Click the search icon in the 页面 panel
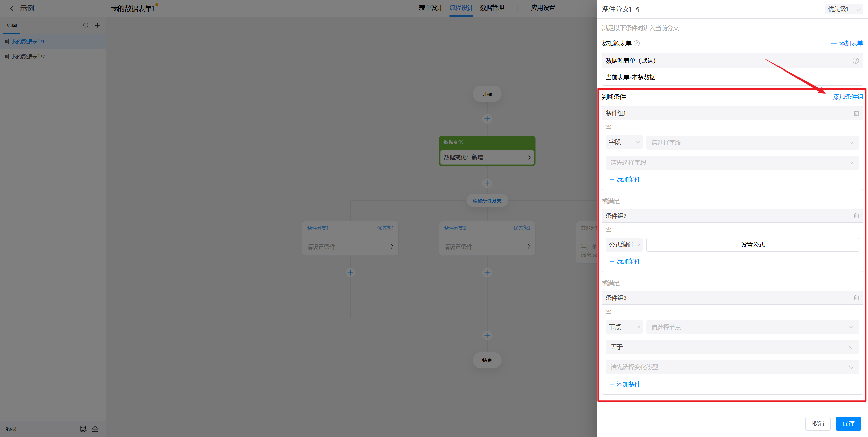This screenshot has height=437, width=868. (x=86, y=25)
